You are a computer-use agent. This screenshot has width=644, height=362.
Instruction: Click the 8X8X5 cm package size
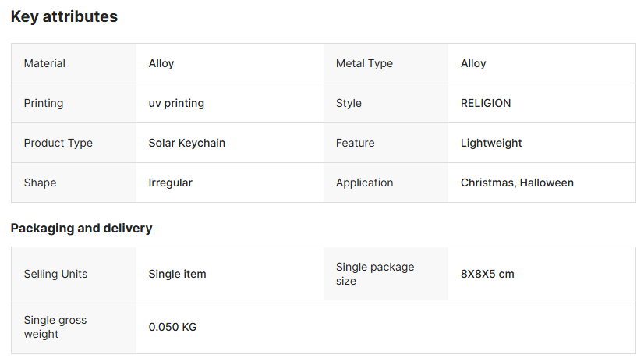pos(487,274)
